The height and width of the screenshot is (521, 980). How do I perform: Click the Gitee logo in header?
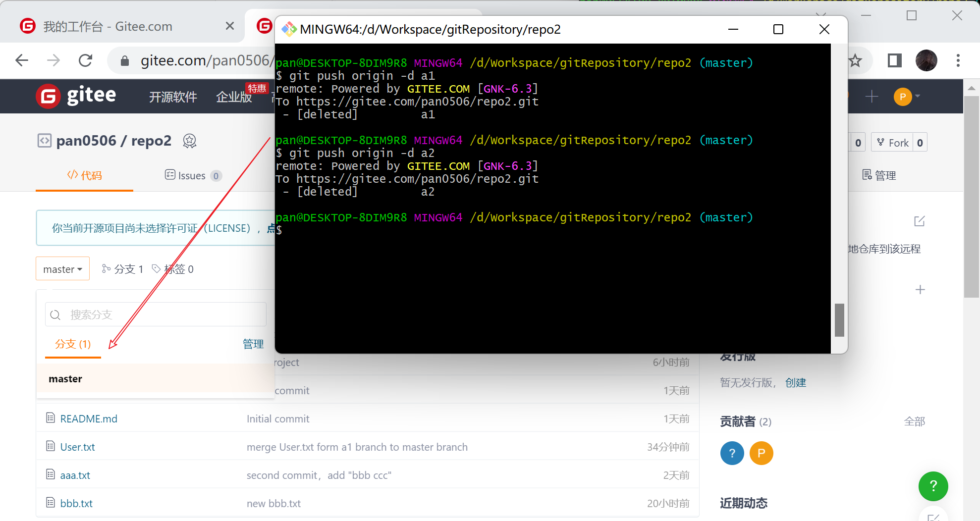(x=76, y=96)
